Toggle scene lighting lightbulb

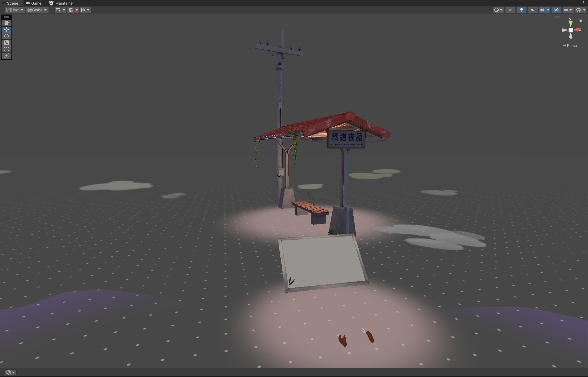(522, 10)
